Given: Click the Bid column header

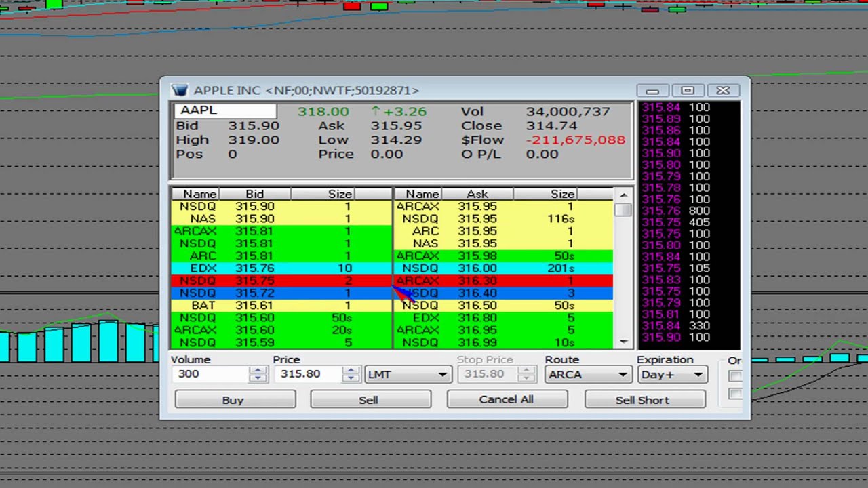Looking at the screenshot, I should pyautogui.click(x=255, y=194).
